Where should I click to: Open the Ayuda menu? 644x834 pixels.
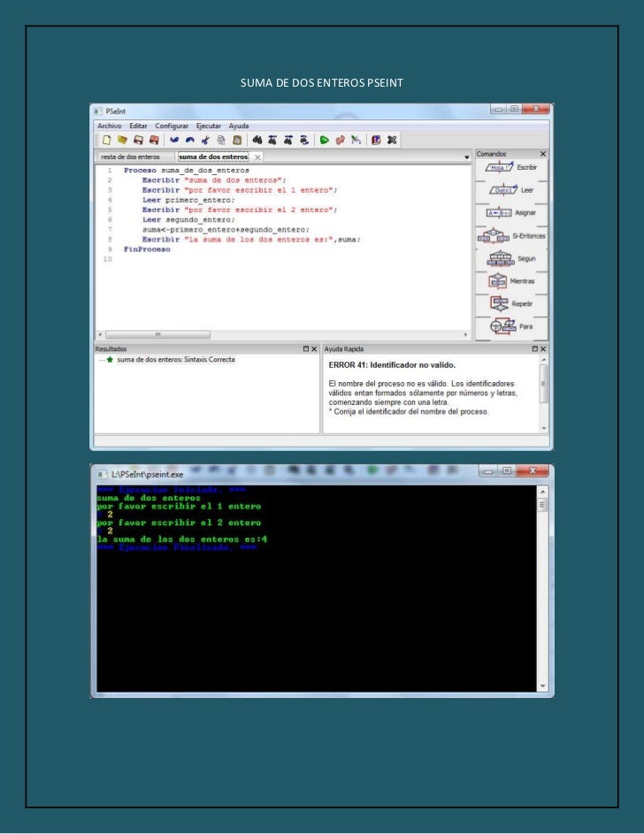[x=239, y=126]
